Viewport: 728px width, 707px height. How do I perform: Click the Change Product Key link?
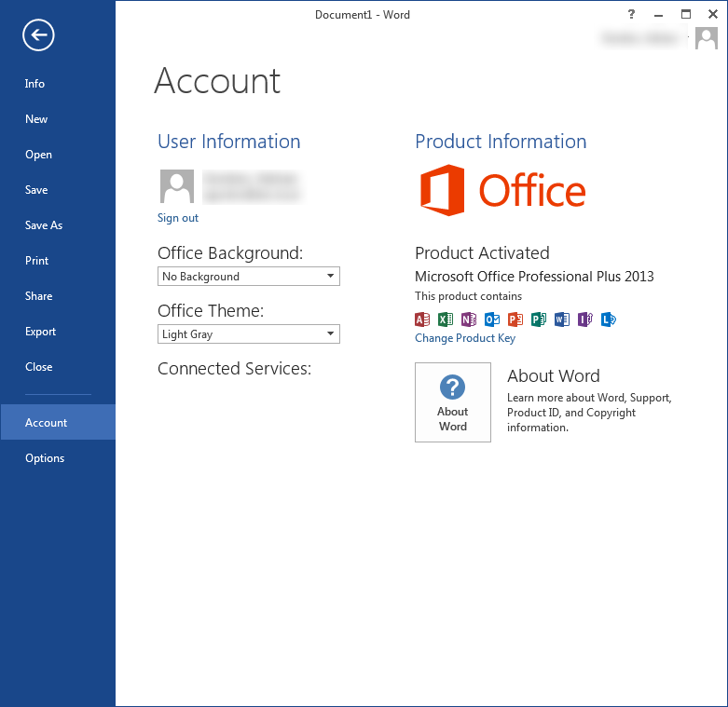pos(465,338)
